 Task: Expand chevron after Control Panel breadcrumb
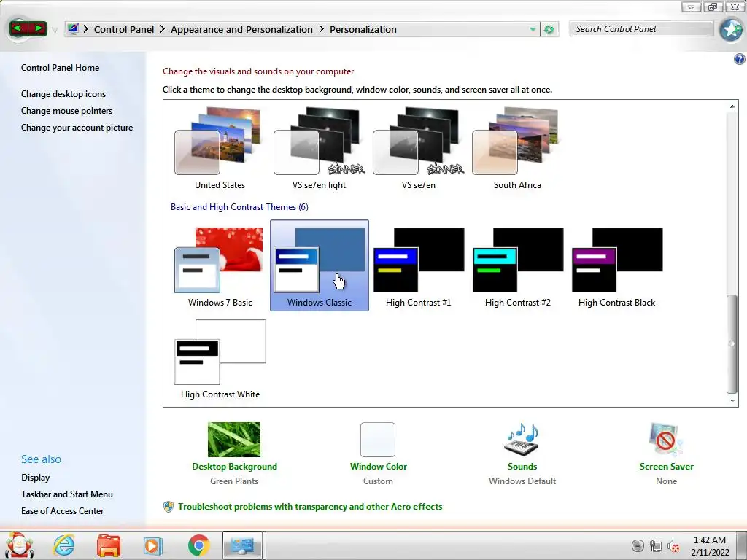163,29
